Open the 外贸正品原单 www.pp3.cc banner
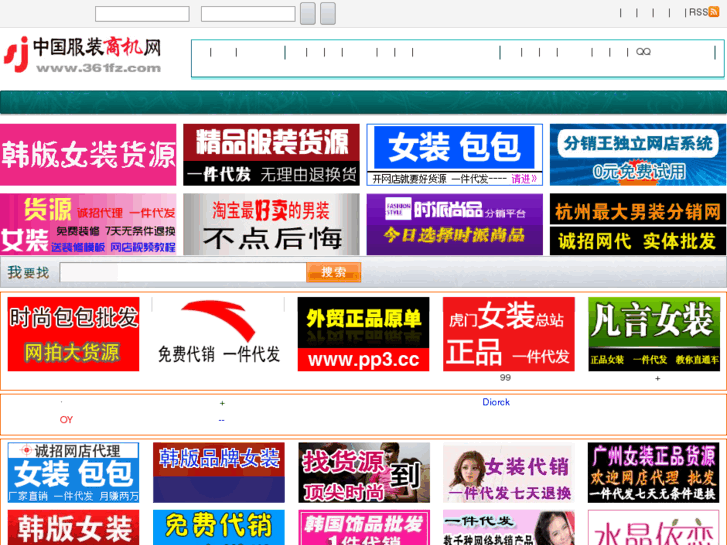Image resolution: width=727 pixels, height=545 pixels. tap(364, 334)
